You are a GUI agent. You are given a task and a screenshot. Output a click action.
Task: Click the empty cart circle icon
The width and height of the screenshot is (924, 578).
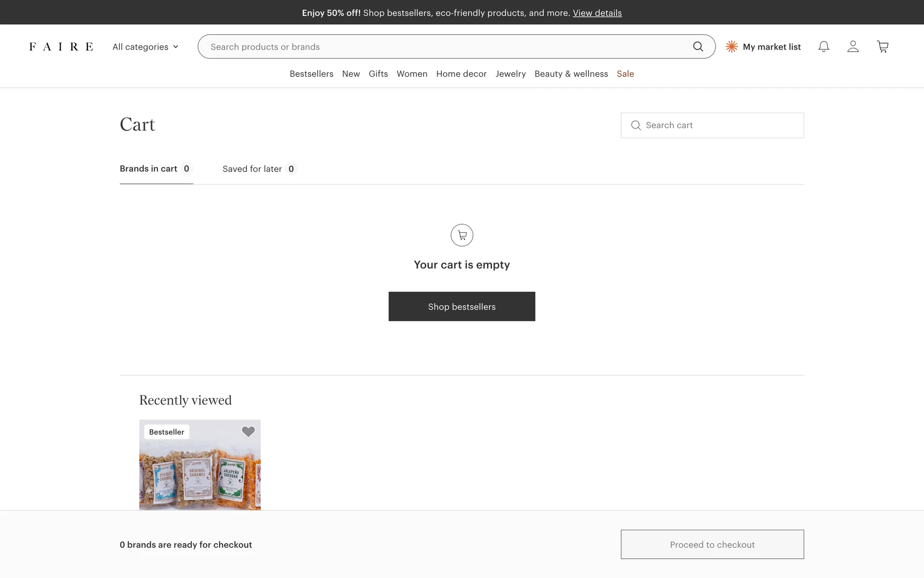click(462, 235)
